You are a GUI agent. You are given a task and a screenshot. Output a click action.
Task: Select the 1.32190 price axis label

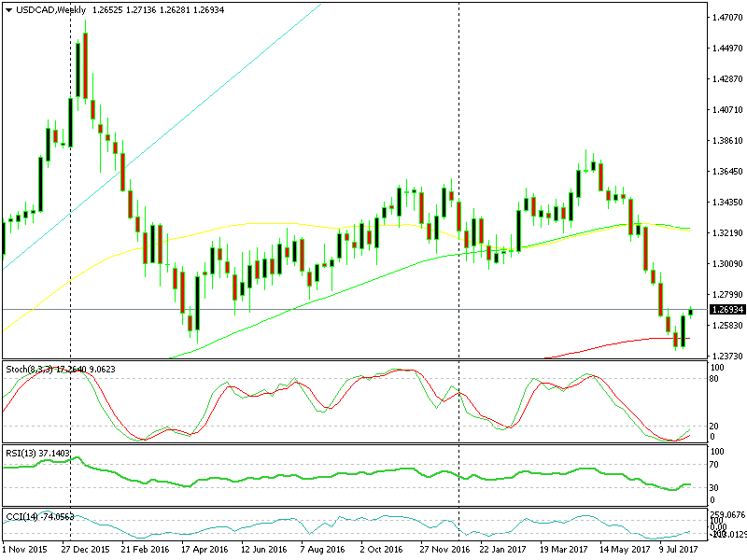tap(727, 232)
